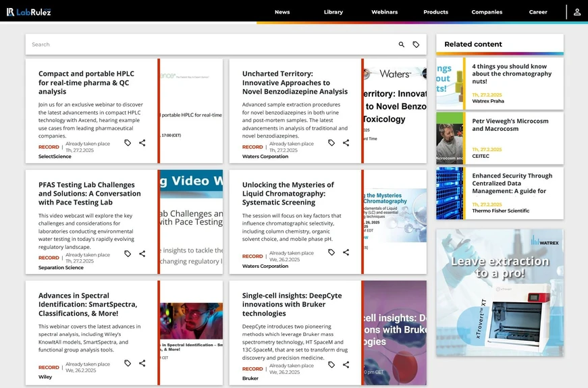Click the Related content heading
Image resolution: width=588 pixels, height=388 pixels.
pos(473,45)
